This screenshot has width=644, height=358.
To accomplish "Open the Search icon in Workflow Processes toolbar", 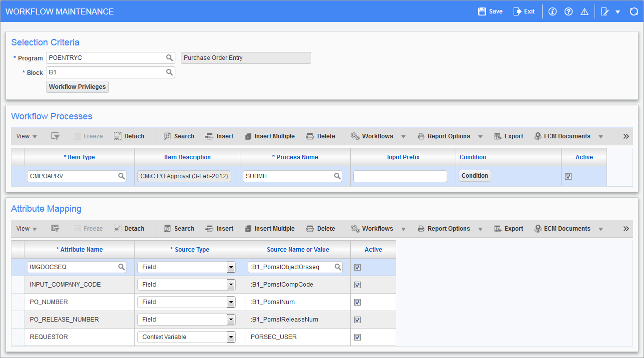I will click(178, 136).
